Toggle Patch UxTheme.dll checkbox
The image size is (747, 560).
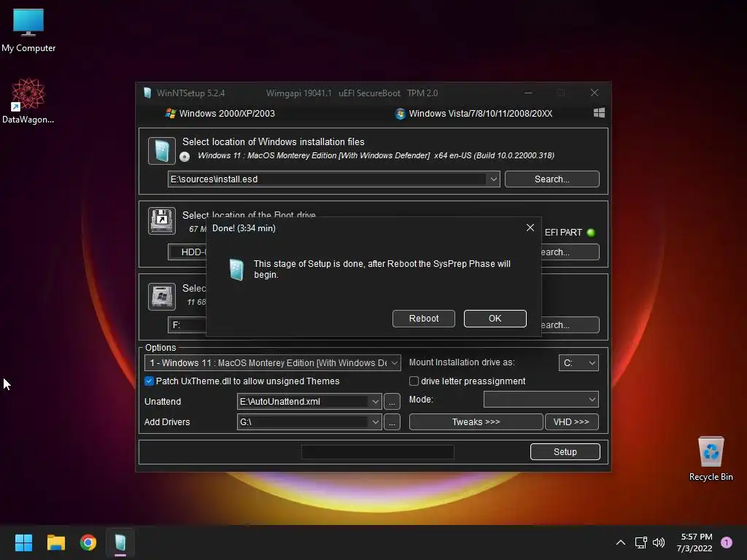149,381
